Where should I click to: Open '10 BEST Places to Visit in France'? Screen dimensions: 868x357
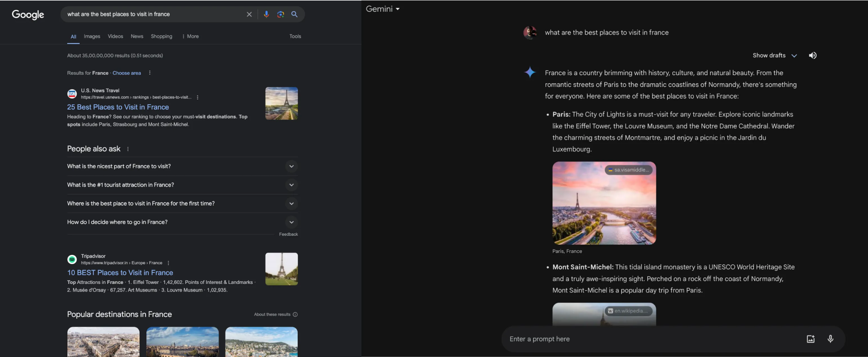(x=120, y=273)
